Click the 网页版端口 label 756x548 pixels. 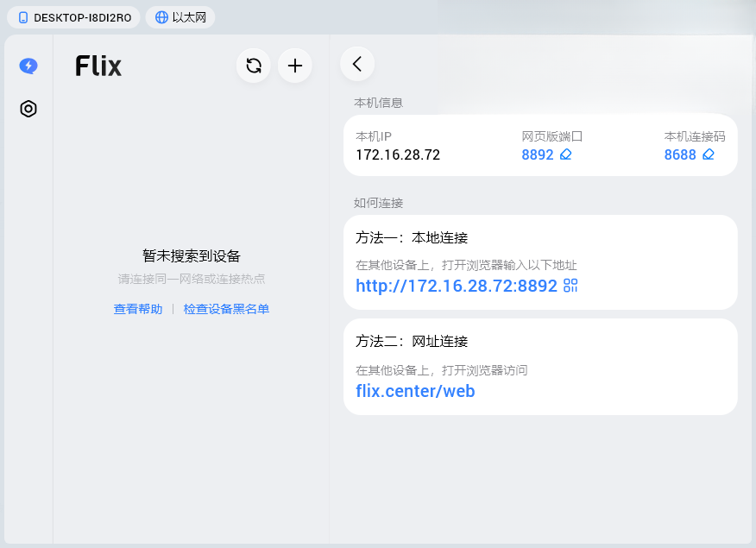(x=552, y=136)
